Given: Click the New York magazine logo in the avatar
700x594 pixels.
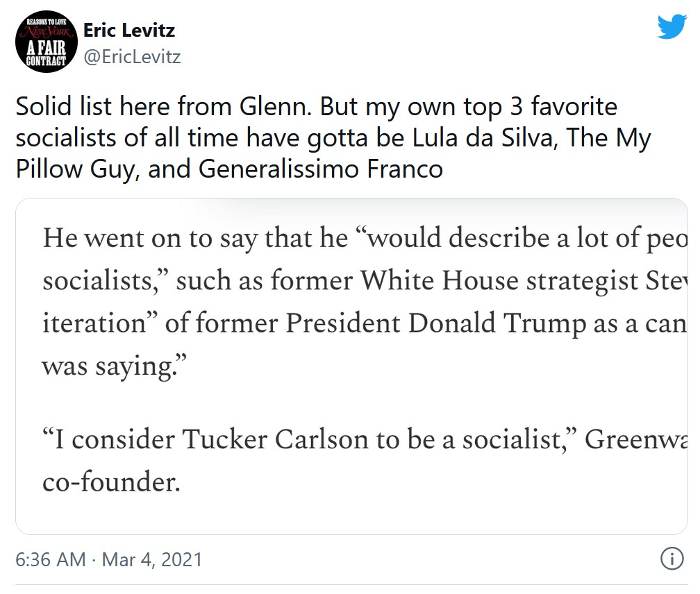Looking at the screenshot, I should click(x=47, y=32).
